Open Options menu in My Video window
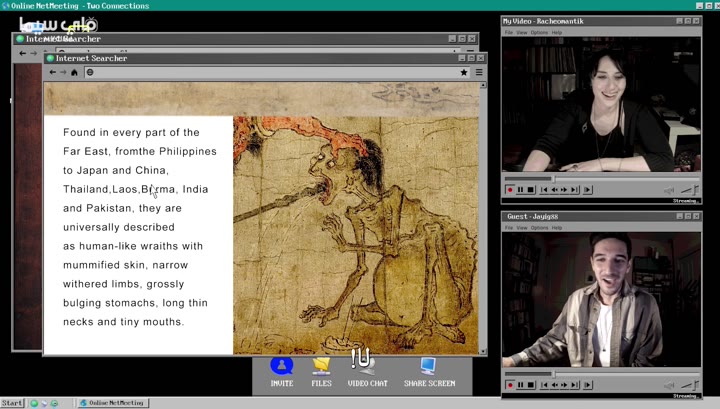This screenshot has height=409, width=720. click(x=539, y=33)
